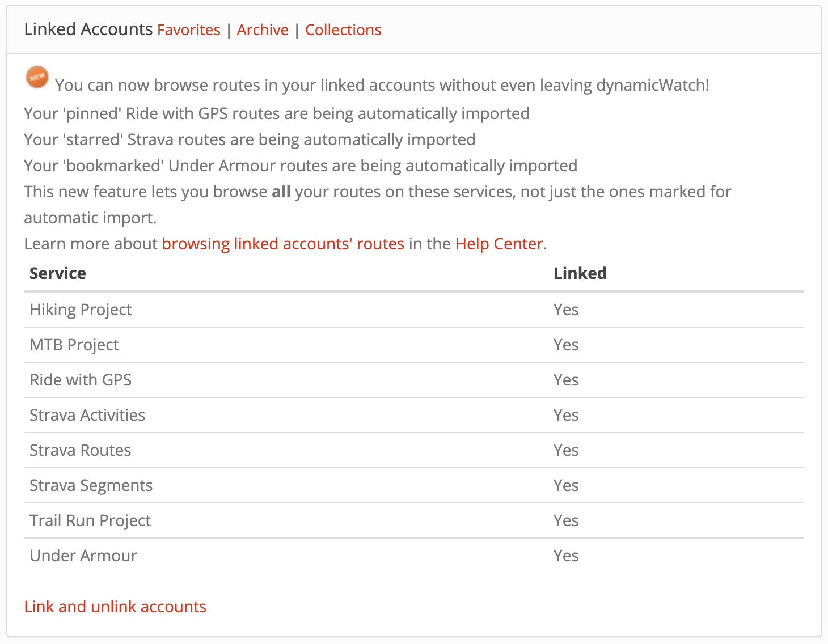Visit the Help Center link
The height and width of the screenshot is (644, 828).
pyautogui.click(x=499, y=244)
